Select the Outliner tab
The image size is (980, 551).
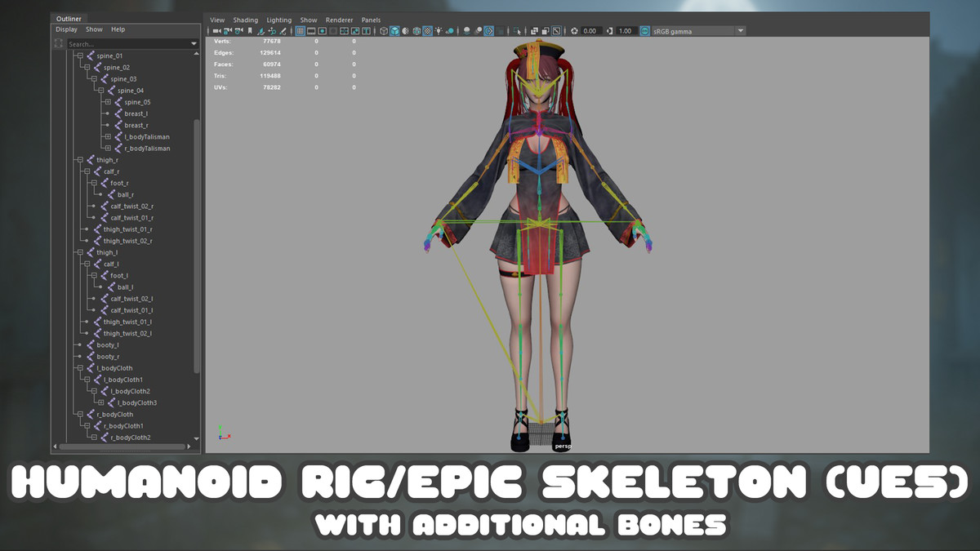click(69, 18)
